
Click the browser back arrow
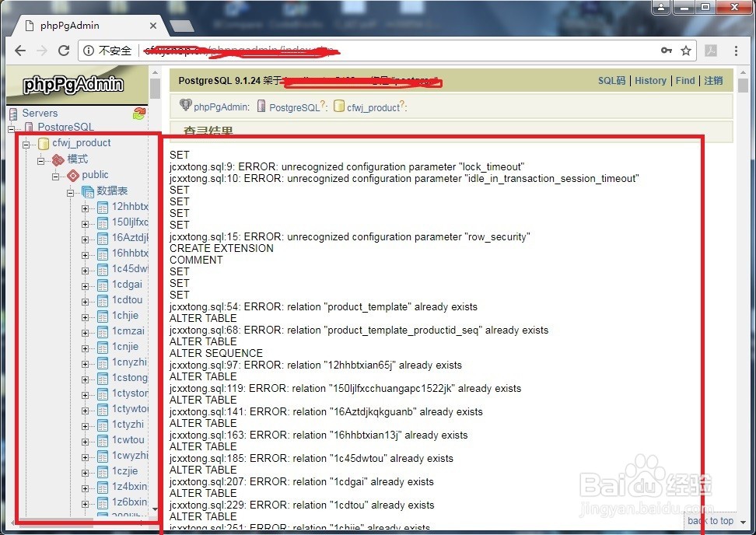tap(20, 50)
